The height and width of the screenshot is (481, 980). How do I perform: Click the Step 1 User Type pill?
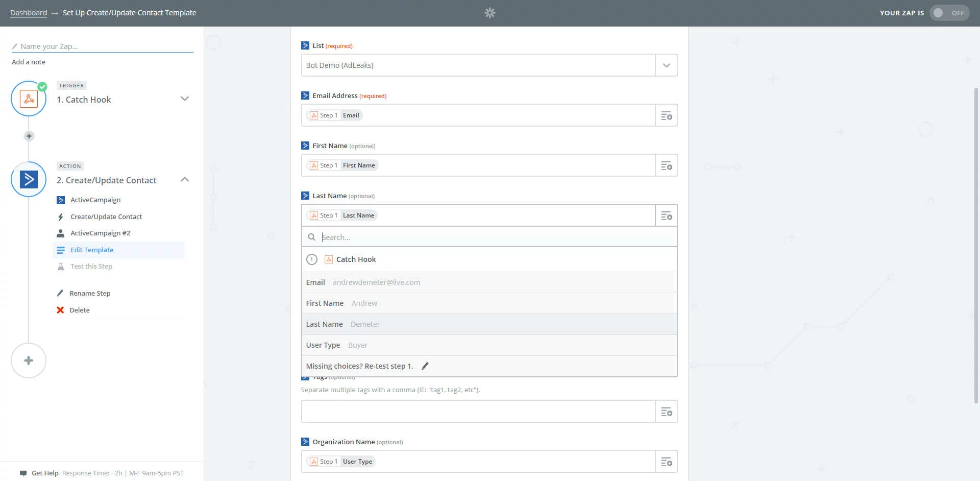341,462
